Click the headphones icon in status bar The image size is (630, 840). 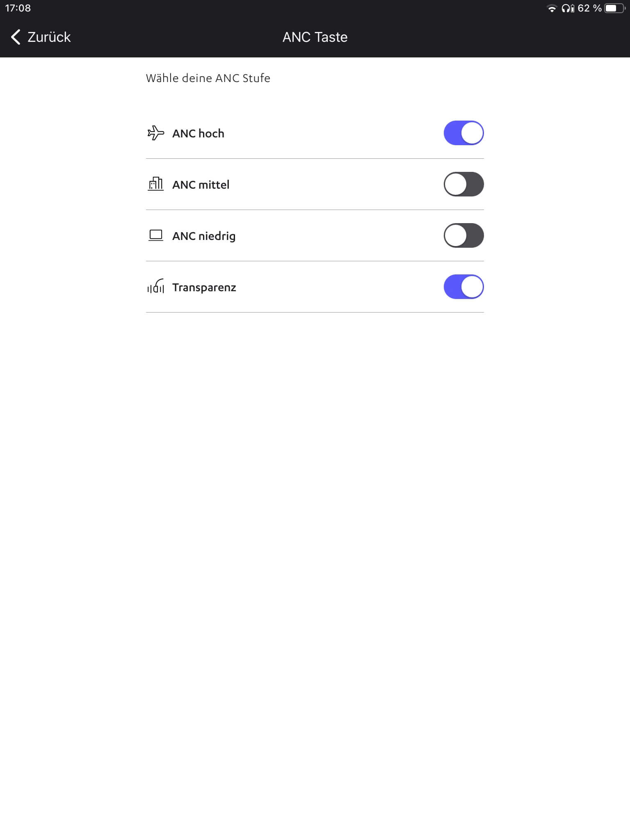pyautogui.click(x=568, y=9)
